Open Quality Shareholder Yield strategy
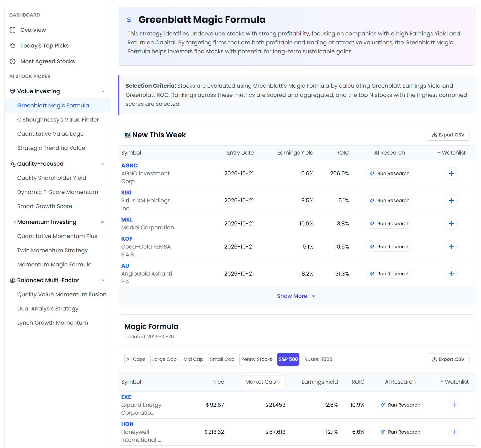The width and height of the screenshot is (481, 448). point(52,178)
